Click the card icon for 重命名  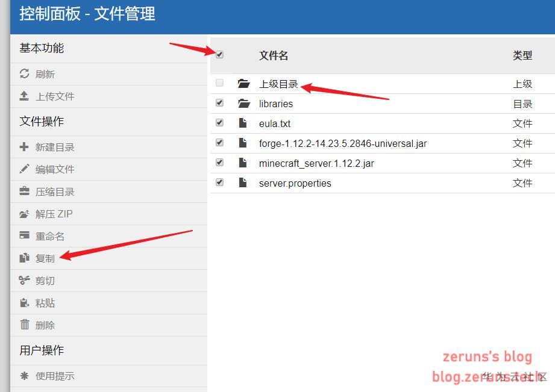click(24, 235)
